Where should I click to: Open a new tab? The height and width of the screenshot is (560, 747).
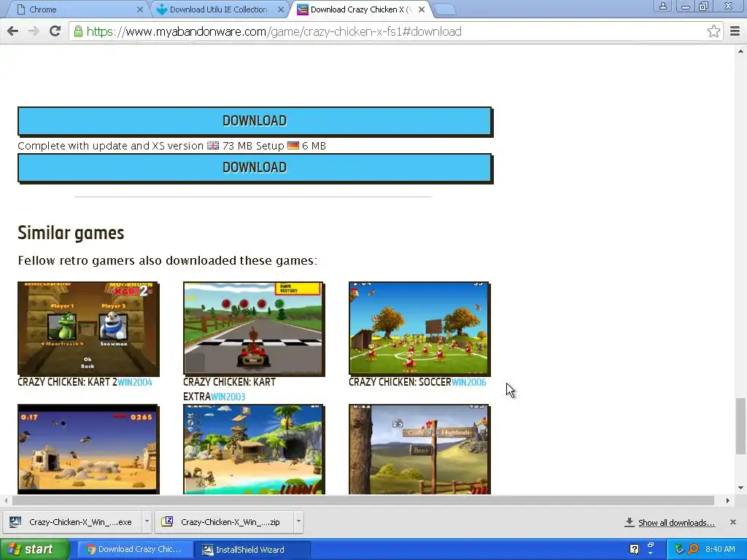(445, 9)
